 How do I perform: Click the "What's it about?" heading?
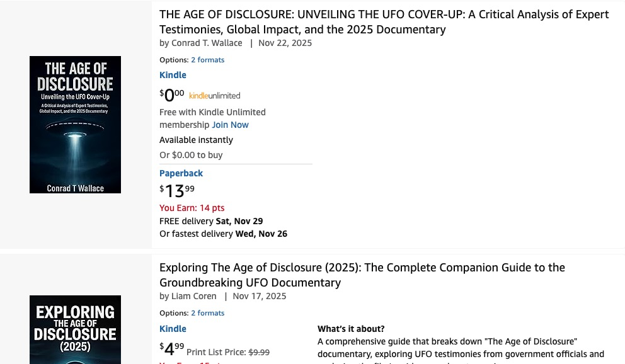coord(351,329)
